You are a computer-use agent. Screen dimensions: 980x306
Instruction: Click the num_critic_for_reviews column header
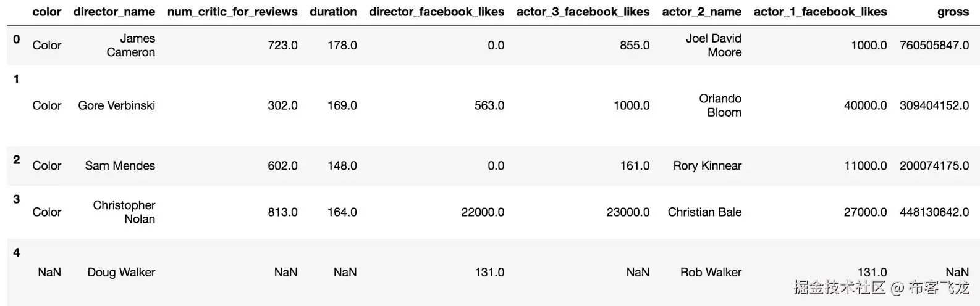[232, 12]
